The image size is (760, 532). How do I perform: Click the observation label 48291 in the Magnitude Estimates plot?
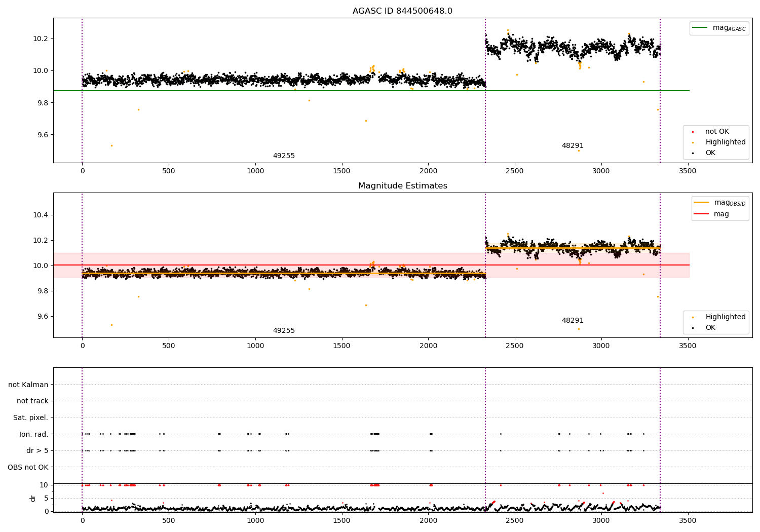pyautogui.click(x=573, y=321)
